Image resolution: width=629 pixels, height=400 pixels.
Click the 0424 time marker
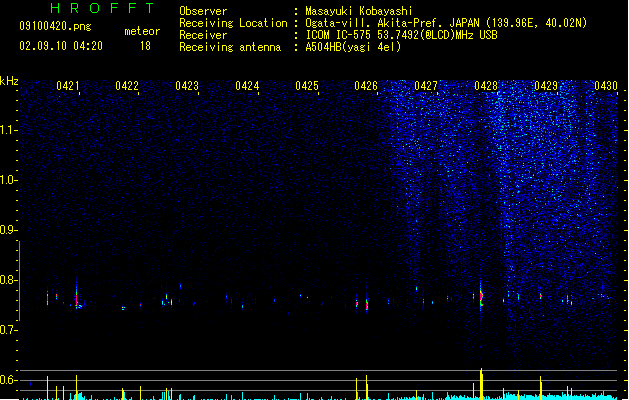pyautogui.click(x=247, y=86)
